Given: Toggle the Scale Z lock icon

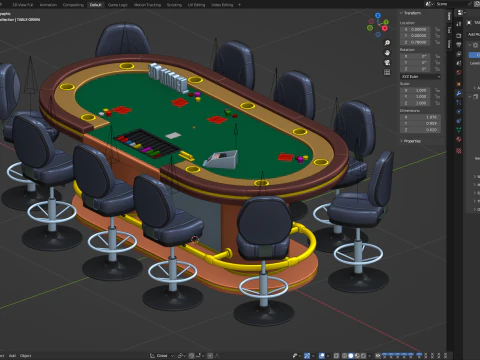Looking at the screenshot, I should click(x=437, y=103).
